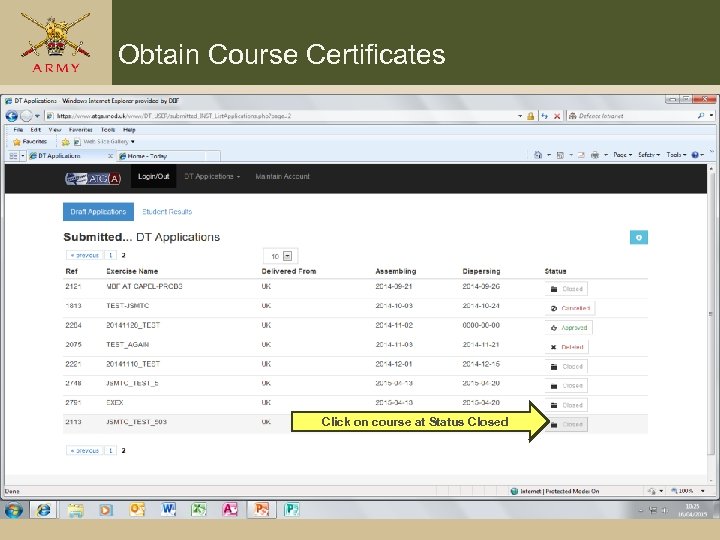Click the security padlock in address bar
Screen dimensions: 720x540
tap(530, 116)
